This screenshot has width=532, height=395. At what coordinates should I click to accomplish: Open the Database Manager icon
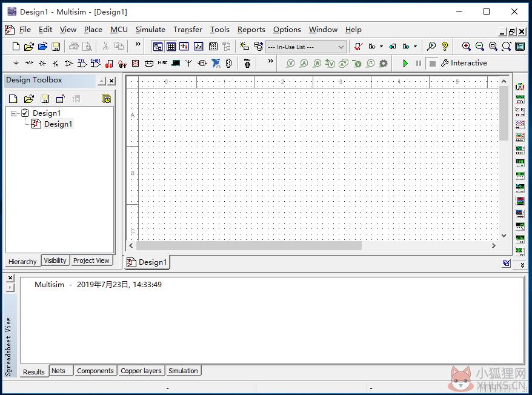[x=258, y=47]
